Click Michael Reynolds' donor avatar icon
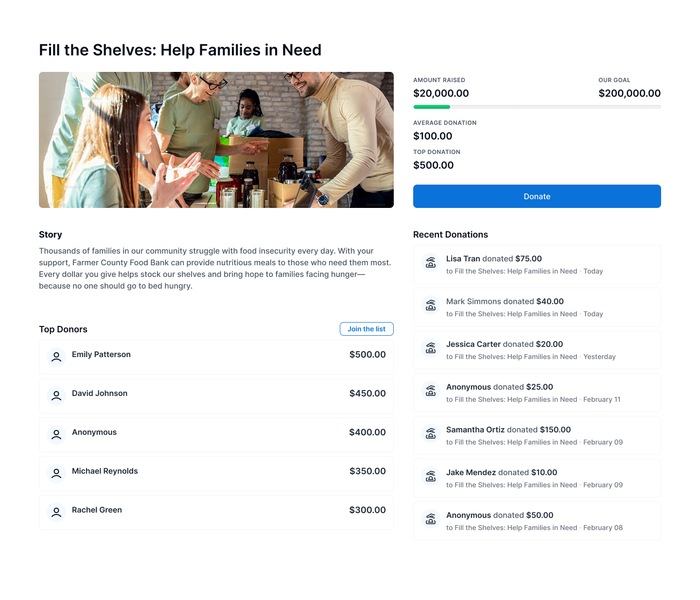The width and height of the screenshot is (700, 600). pyautogui.click(x=56, y=474)
